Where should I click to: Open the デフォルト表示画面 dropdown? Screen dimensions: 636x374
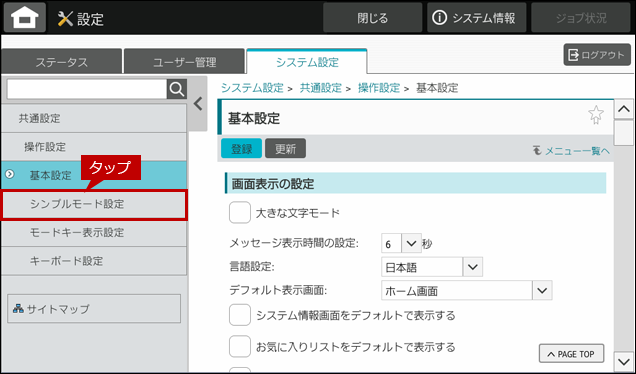pos(467,290)
